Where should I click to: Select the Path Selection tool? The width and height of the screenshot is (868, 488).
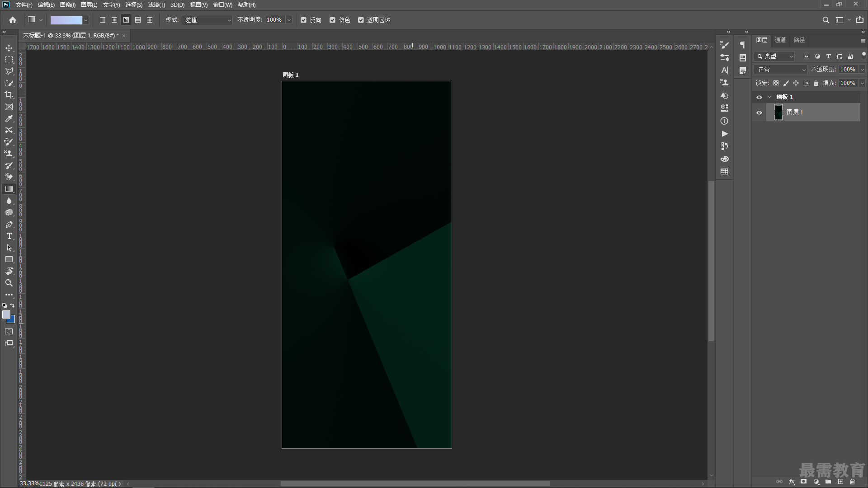9,248
